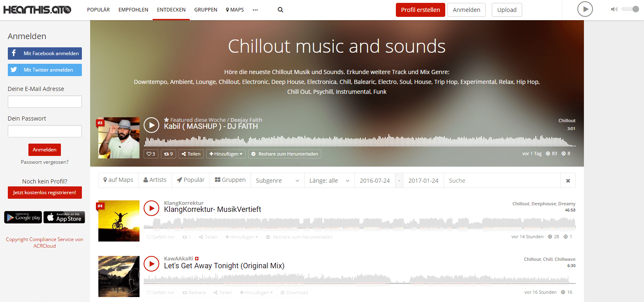Play KlangKorrektur- MusikVertieft track

click(x=151, y=208)
